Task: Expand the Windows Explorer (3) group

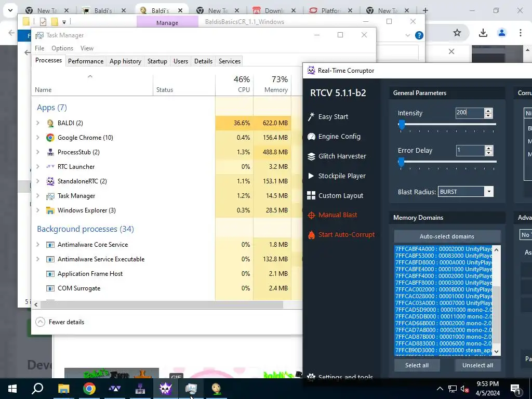Action: [38, 210]
